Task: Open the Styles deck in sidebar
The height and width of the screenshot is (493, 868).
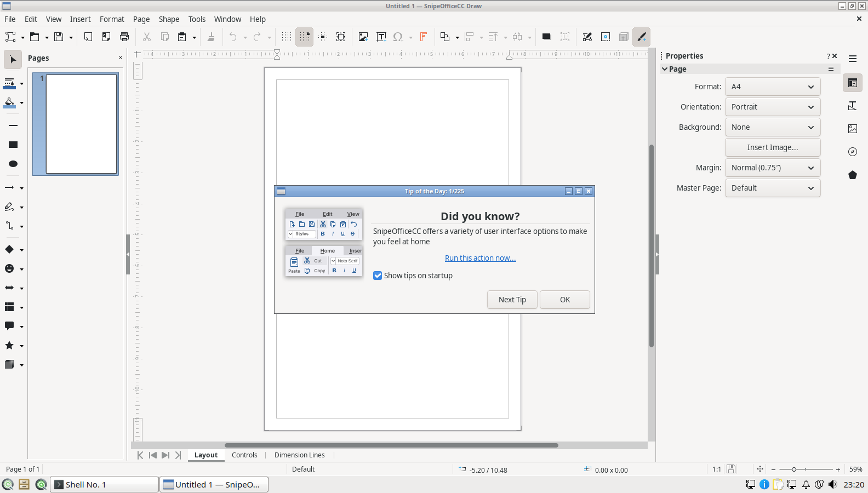Action: point(853,106)
